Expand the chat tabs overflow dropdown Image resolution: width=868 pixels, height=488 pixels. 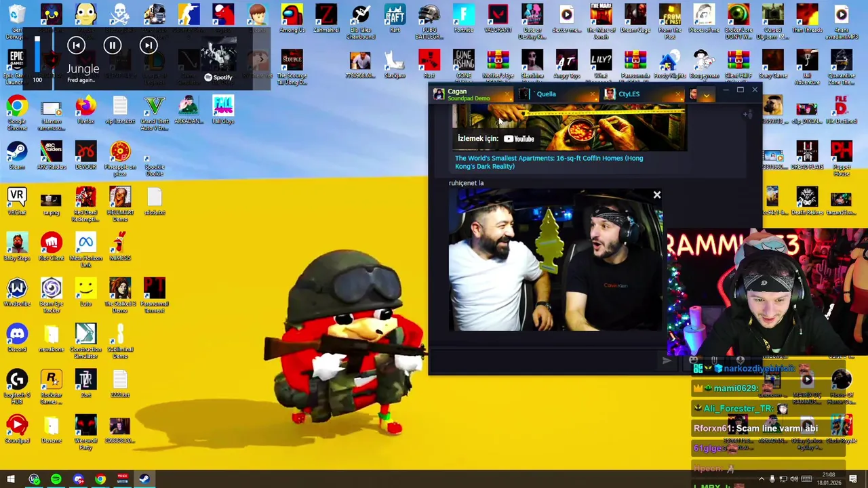coord(706,96)
